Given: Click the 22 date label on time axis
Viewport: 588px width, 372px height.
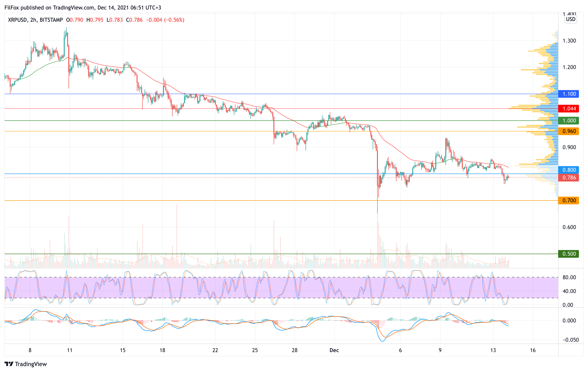Looking at the screenshot, I should [x=215, y=350].
